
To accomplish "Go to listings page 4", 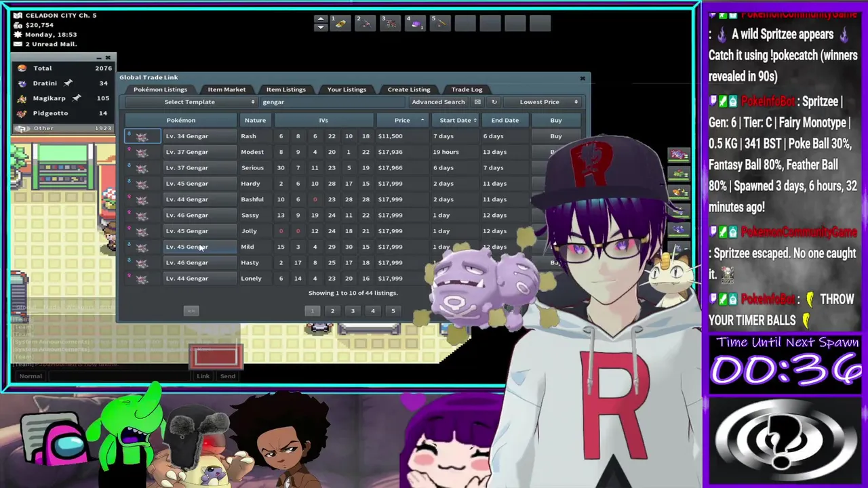I will coord(372,311).
